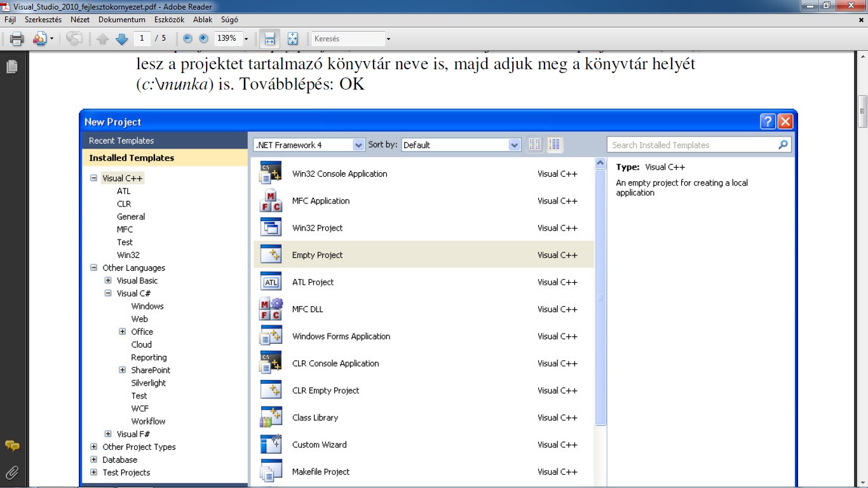The width and height of the screenshot is (868, 488).
Task: Select the Recent Templates section
Action: click(165, 140)
